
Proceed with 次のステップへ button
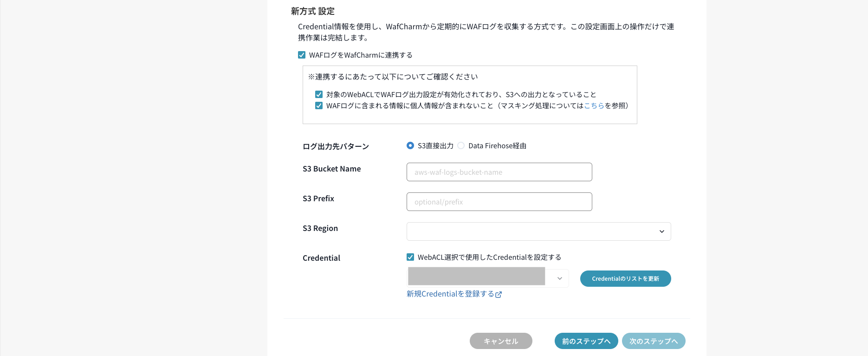[x=653, y=341]
